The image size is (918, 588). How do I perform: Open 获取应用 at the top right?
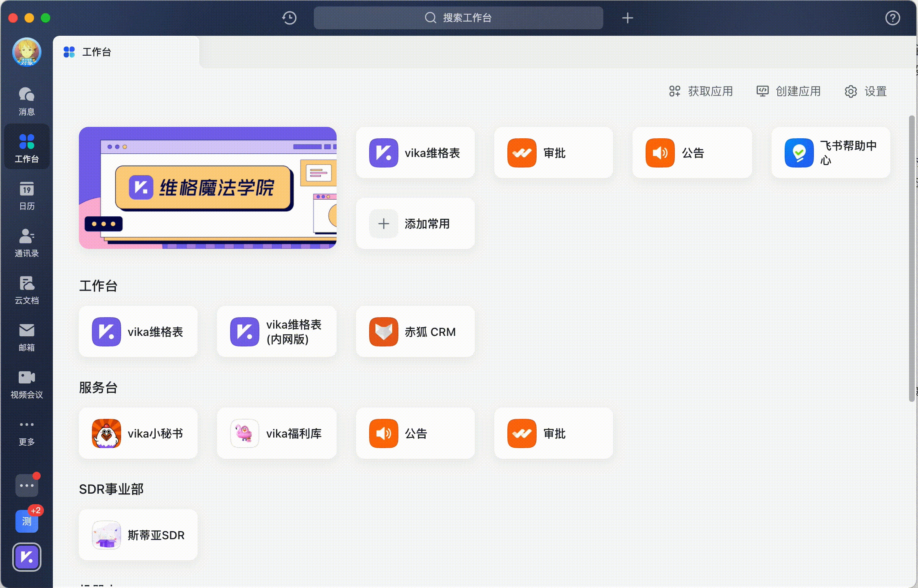point(701,91)
